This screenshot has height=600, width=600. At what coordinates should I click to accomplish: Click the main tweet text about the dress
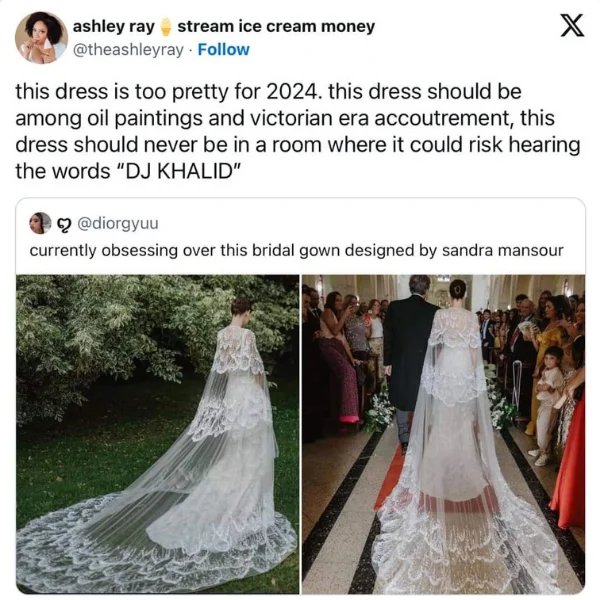298,131
